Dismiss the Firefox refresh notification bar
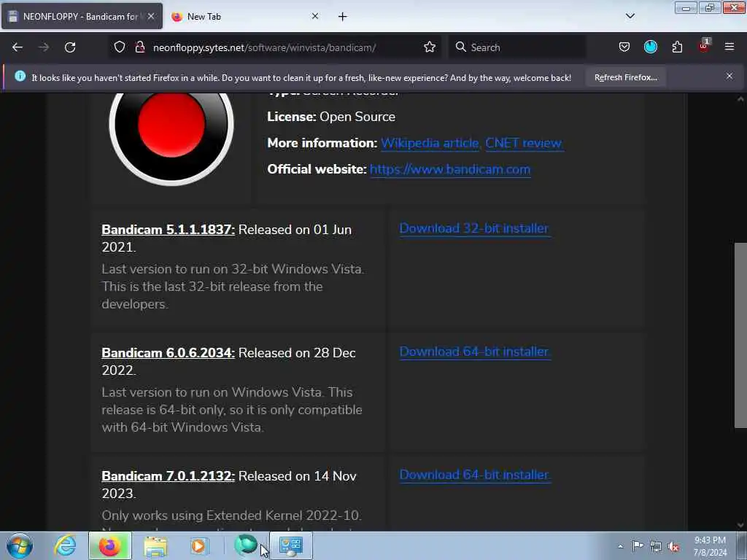This screenshot has height=560, width=747. pyautogui.click(x=729, y=76)
